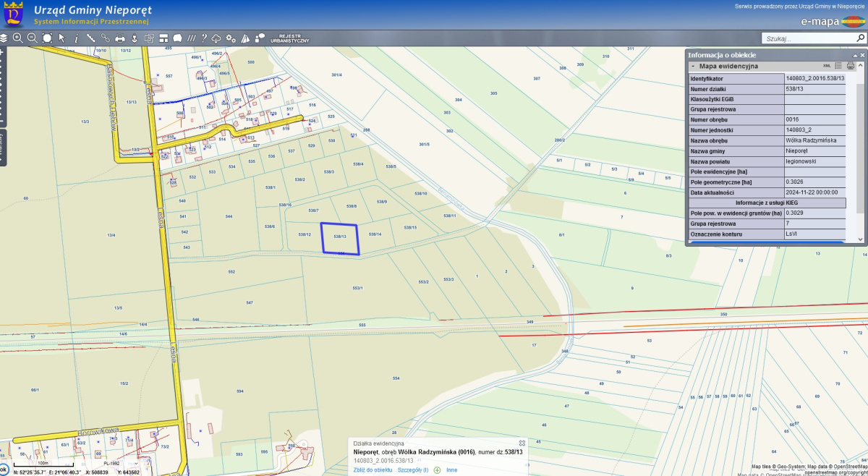
Task: Click the green plus icon before Inne
Action: point(437,470)
